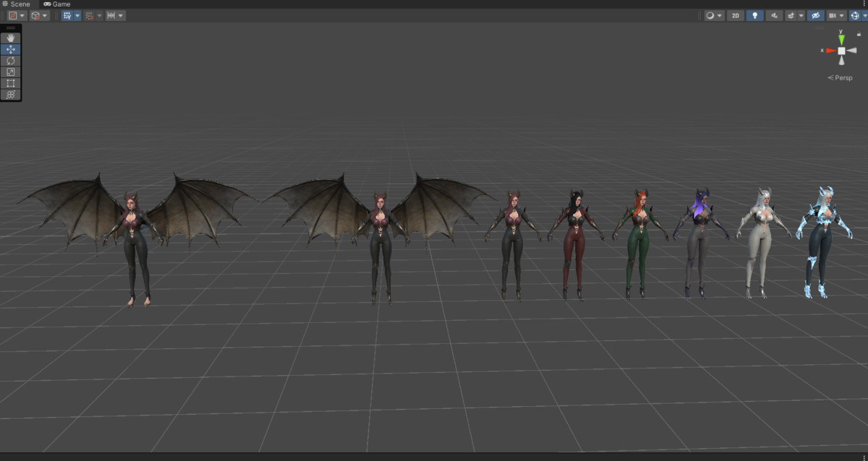Image resolution: width=868 pixels, height=461 pixels.
Task: Toggle scene lighting bulb
Action: coord(755,15)
